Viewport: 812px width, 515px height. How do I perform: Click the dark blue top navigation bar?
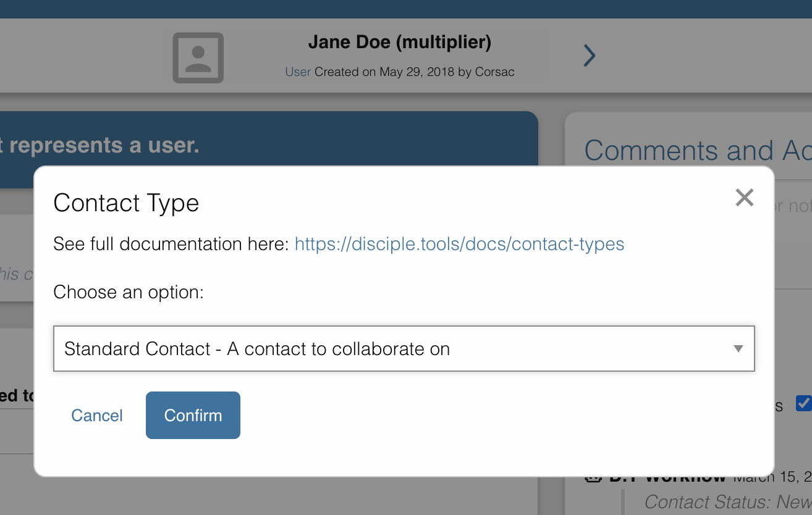coord(406,9)
